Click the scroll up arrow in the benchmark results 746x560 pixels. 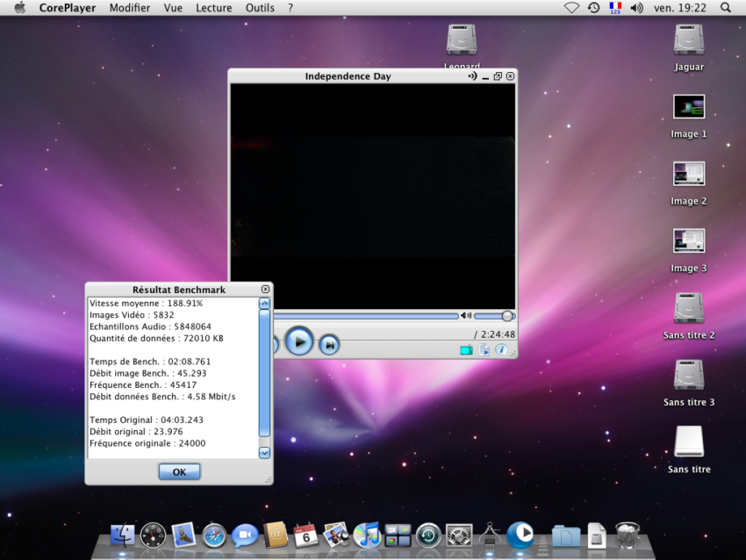[x=264, y=303]
